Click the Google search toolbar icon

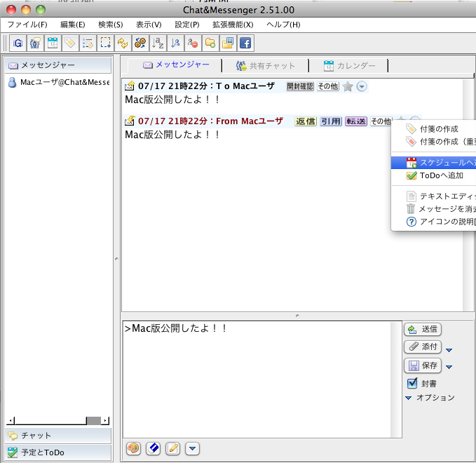(x=18, y=43)
